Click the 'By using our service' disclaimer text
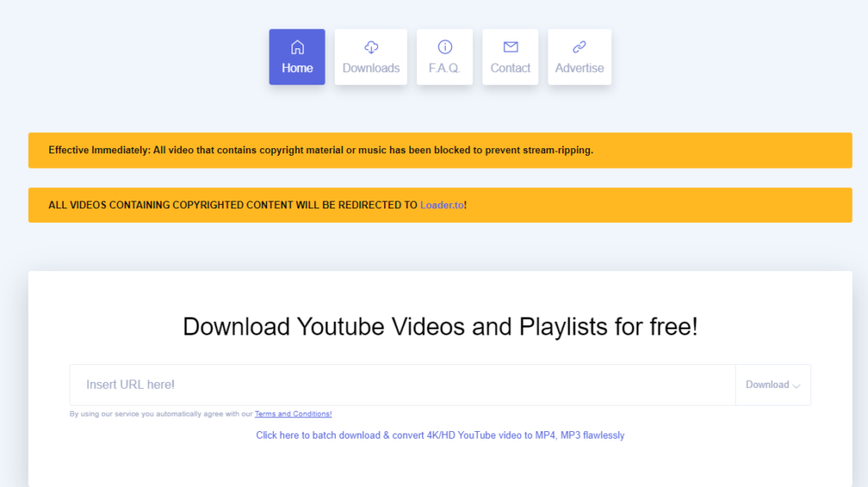Viewport: 868px width, 487px height. pyautogui.click(x=161, y=414)
